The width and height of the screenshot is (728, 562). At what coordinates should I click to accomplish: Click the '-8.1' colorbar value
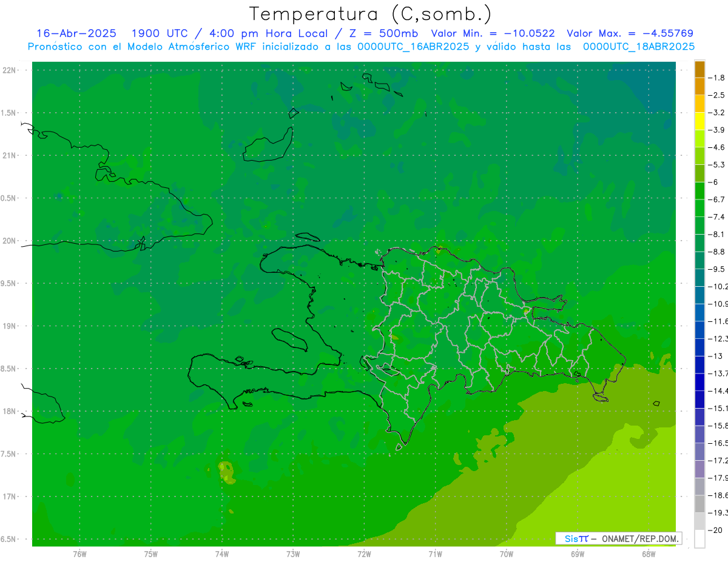717,235
